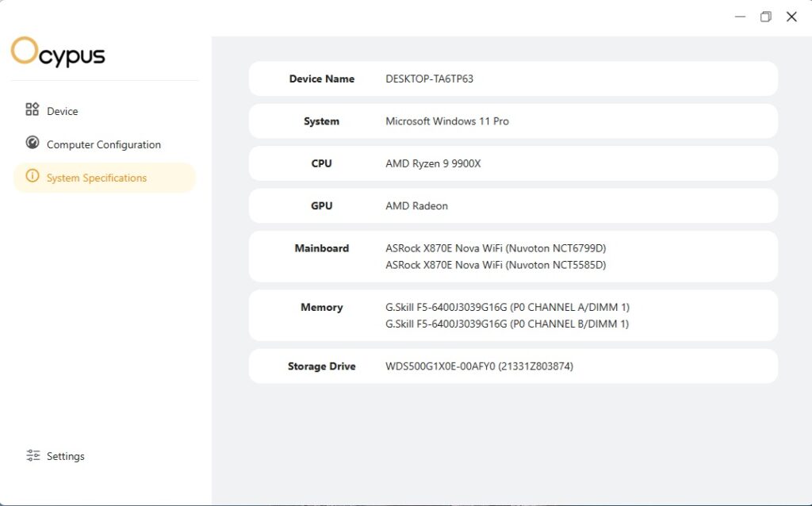
Task: Click the DESKTOP-TA6TP63 device name value
Action: point(429,79)
